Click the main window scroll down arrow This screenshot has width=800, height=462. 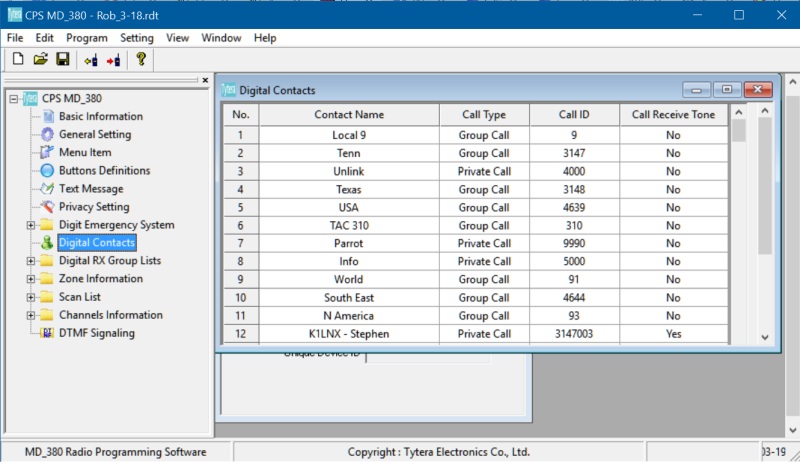point(792,430)
